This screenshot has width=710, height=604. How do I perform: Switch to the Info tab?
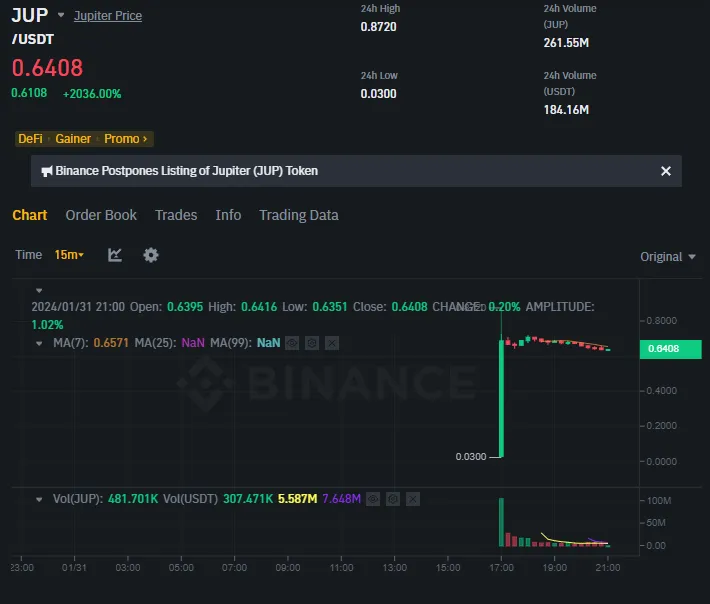click(x=228, y=215)
